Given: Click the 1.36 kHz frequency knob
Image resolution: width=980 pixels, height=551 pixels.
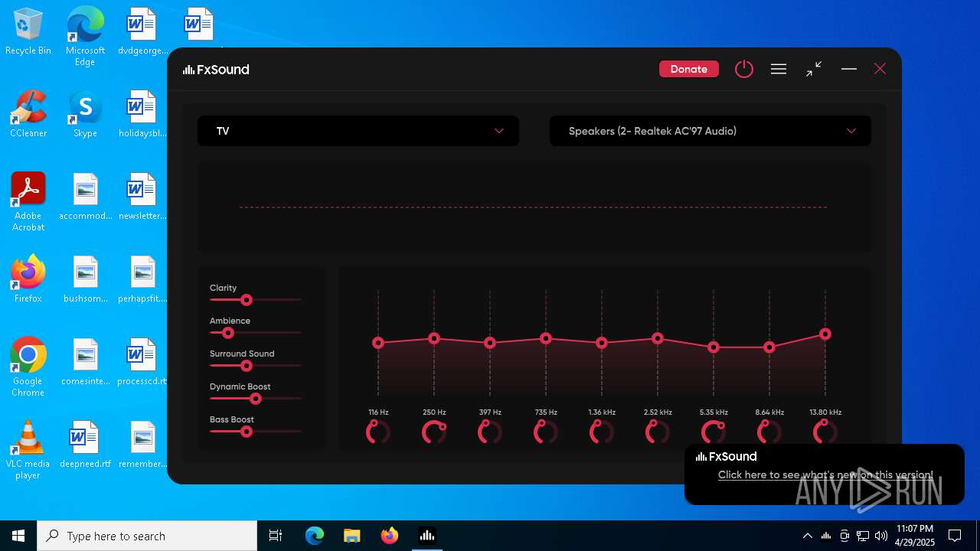Looking at the screenshot, I should point(602,432).
